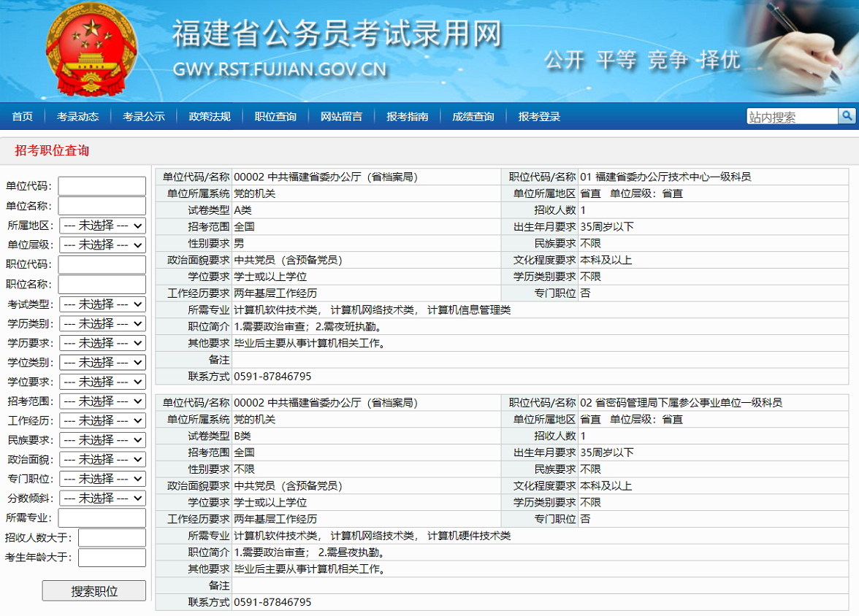Expand the 所属地区 dropdown

coord(102,226)
